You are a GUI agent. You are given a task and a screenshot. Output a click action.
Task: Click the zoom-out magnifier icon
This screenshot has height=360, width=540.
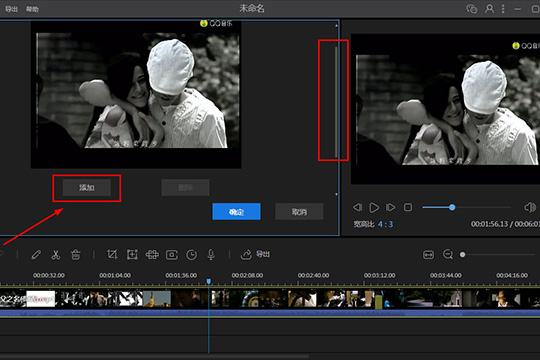[x=448, y=255]
